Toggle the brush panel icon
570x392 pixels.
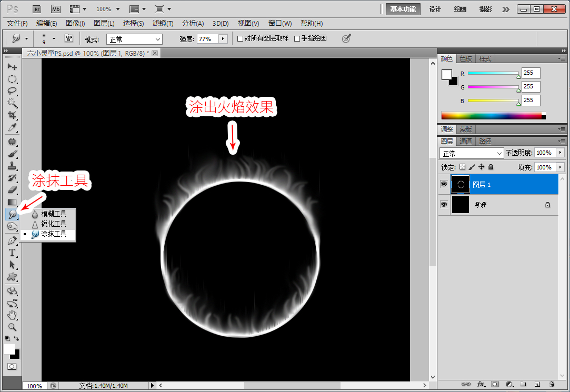pyautogui.click(x=69, y=38)
